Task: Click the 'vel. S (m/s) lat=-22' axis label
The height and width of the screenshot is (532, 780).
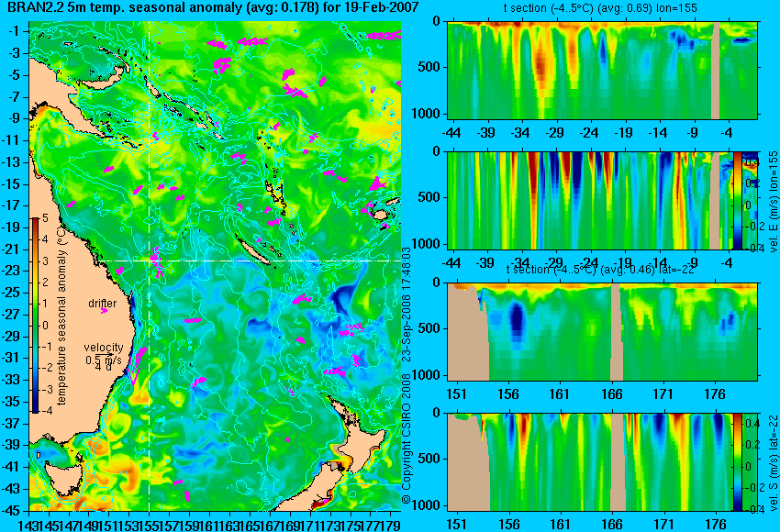Action: coord(773,462)
